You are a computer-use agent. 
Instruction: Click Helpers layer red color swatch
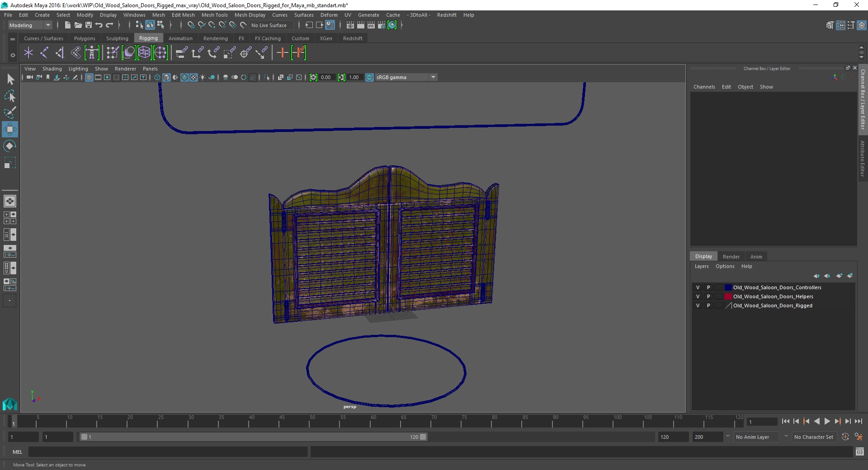pos(728,296)
